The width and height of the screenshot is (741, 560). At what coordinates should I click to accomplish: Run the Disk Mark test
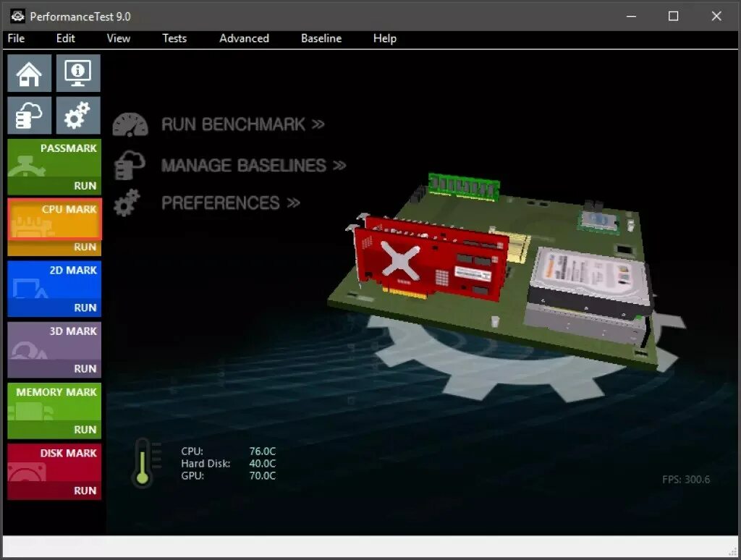[x=85, y=491]
